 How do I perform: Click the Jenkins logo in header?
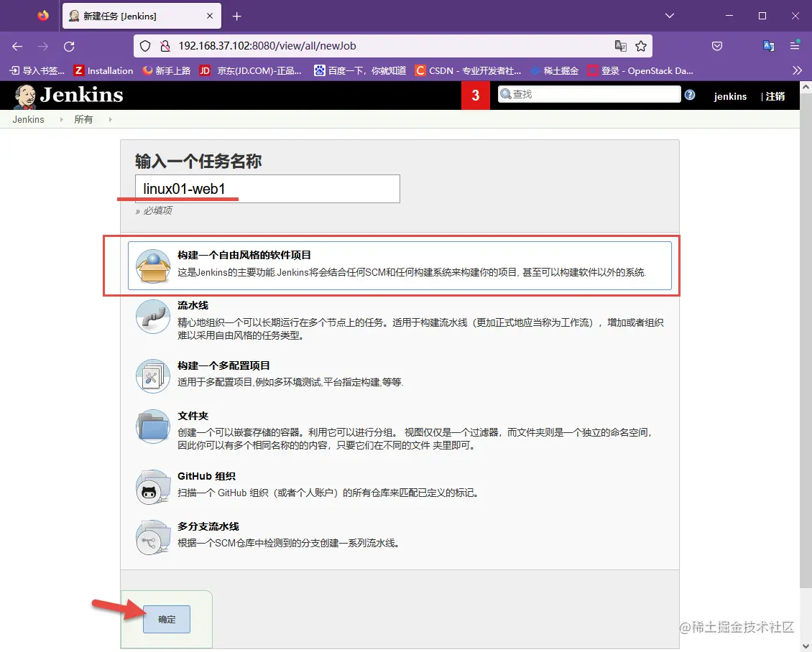[x=68, y=96]
